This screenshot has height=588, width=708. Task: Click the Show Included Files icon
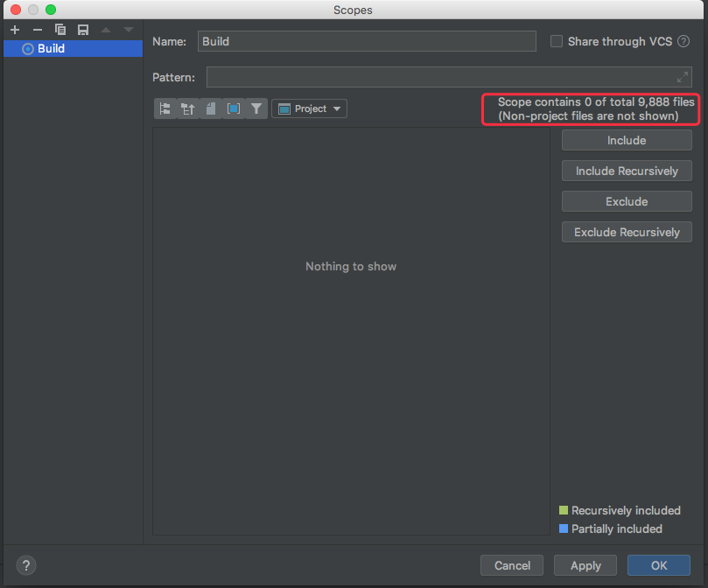click(232, 108)
